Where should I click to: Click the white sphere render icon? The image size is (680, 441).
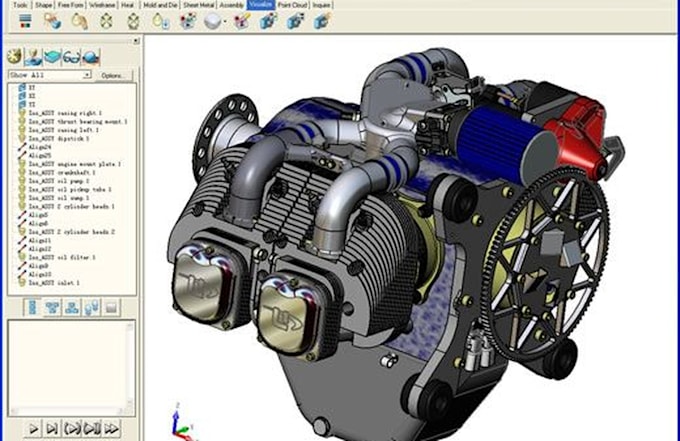(x=212, y=21)
